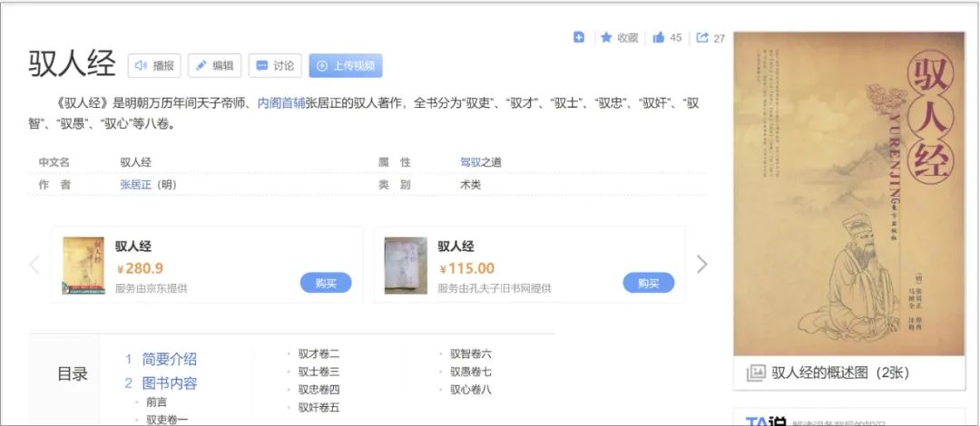Open the 编辑 edit button
This screenshot has height=426, width=980.
(214, 65)
